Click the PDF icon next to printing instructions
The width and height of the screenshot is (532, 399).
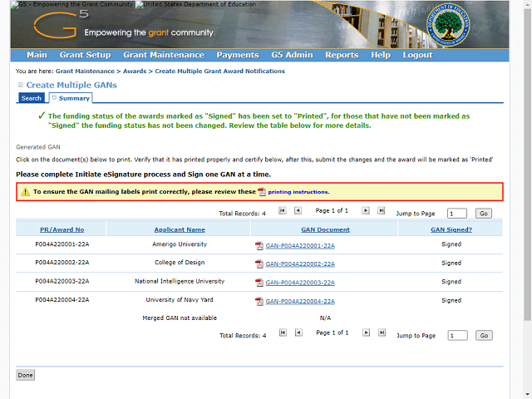pyautogui.click(x=262, y=191)
